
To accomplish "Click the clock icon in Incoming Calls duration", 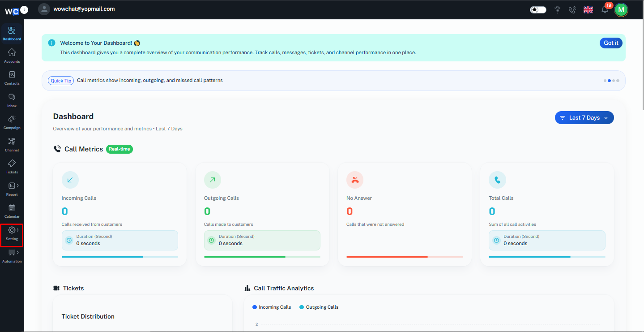I will point(69,240).
